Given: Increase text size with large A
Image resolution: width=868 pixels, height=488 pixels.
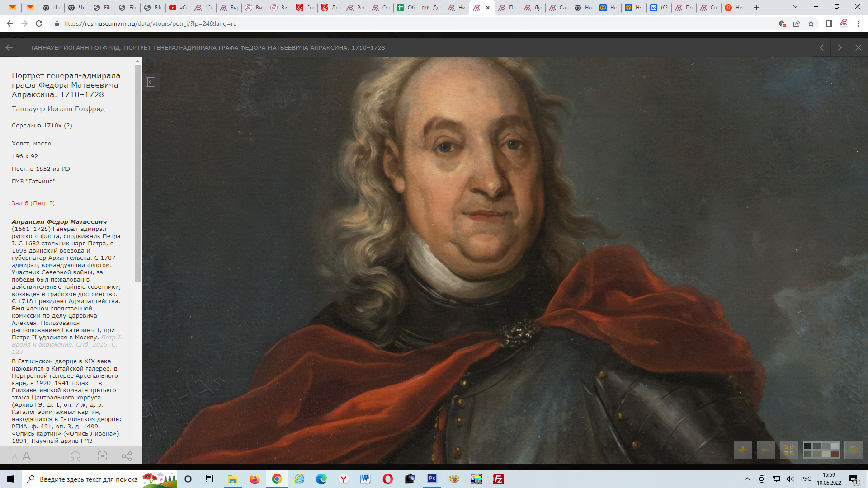Looking at the screenshot, I should 27,456.
